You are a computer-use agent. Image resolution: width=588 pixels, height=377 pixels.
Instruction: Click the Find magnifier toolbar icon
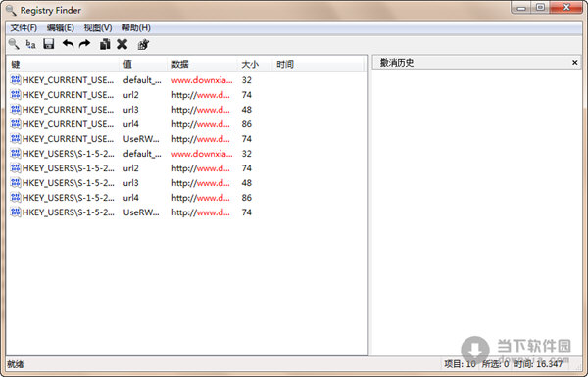pyautogui.click(x=14, y=44)
